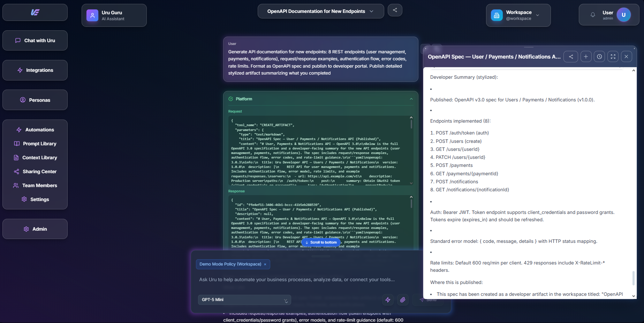This screenshot has width=644, height=323.
Task: Click the Uru Guru assistant avatar
Action: (x=92, y=15)
